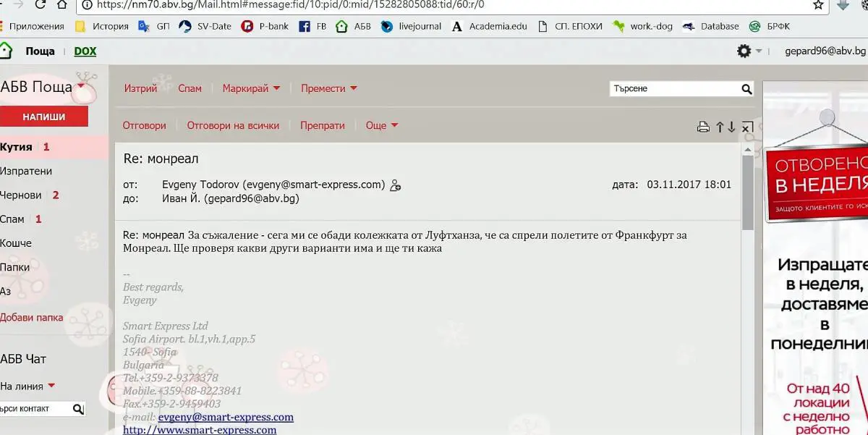Open БРФК bookmark
This screenshot has width=868, height=435.
770,26
